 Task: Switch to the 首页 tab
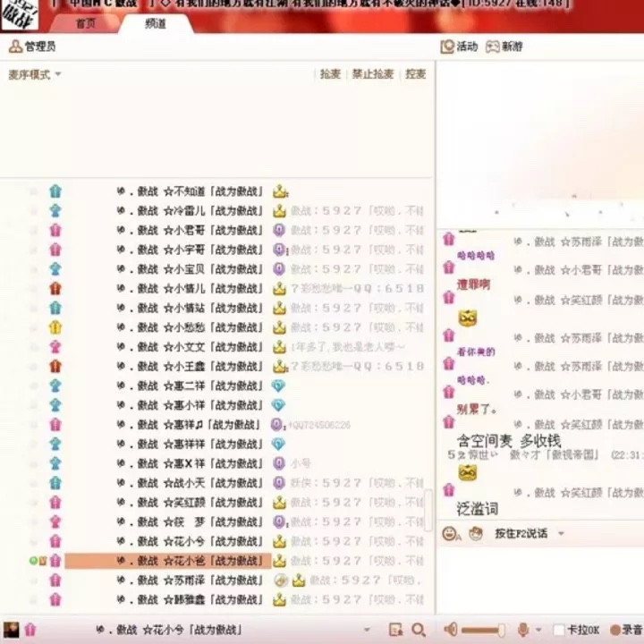[86, 24]
